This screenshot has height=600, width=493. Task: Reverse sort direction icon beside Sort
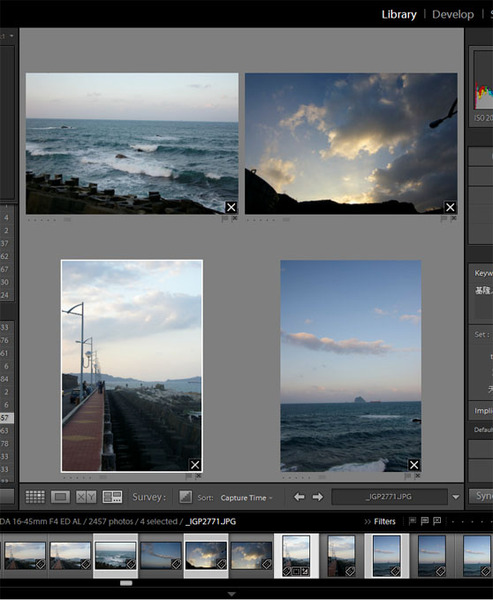[186, 497]
